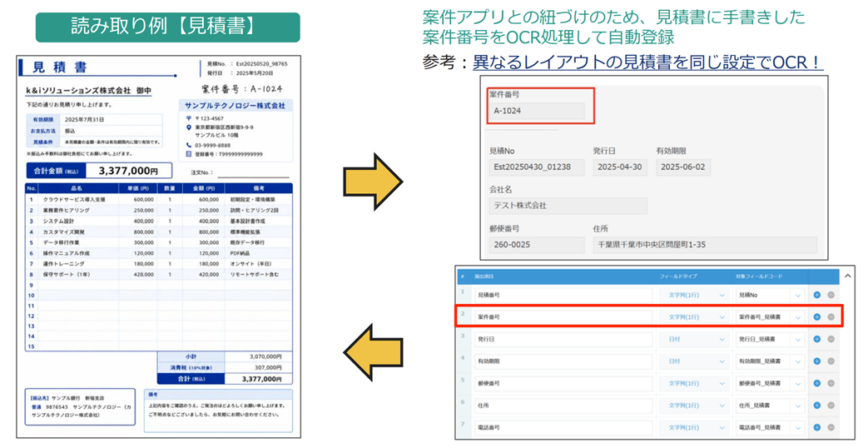
Task: Click the minus icon in the 有効期限 row
Action: point(831,361)
